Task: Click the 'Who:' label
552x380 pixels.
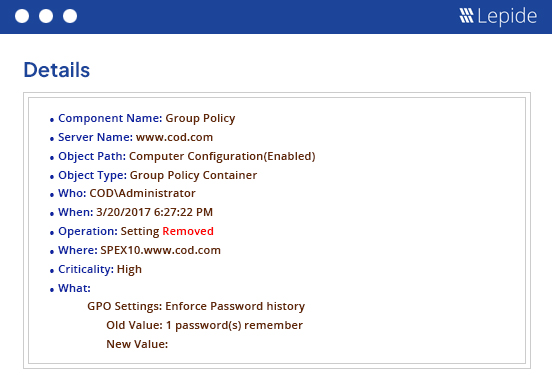Action: 72,193
